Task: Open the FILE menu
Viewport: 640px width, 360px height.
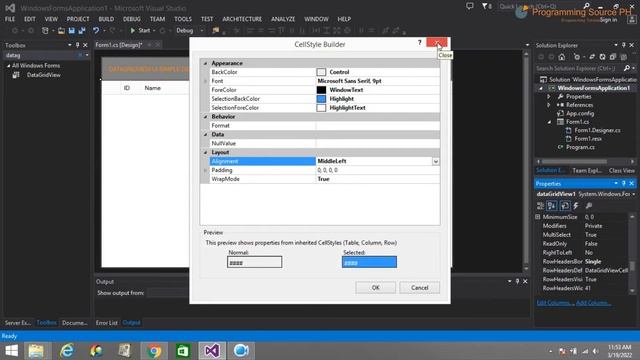Action: pos(10,19)
